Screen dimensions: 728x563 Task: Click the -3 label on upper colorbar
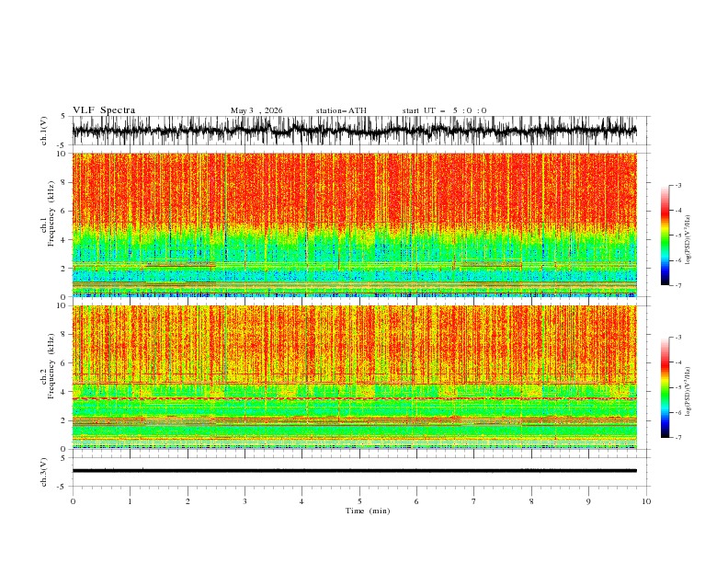(x=678, y=185)
